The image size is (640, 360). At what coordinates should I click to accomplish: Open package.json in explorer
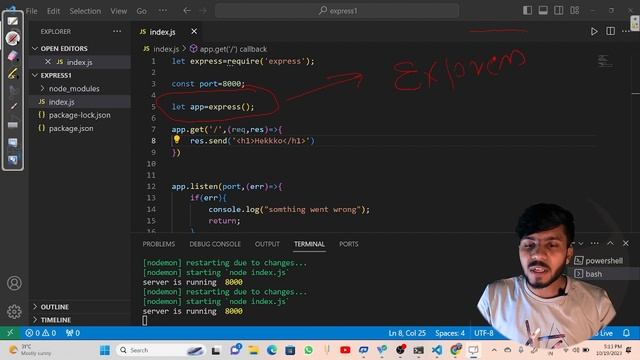(x=71, y=129)
